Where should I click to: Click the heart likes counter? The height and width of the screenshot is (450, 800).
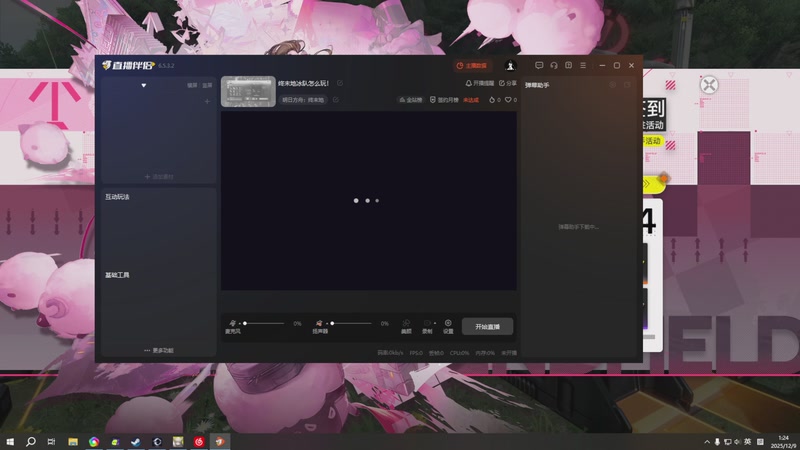pyautogui.click(x=511, y=100)
